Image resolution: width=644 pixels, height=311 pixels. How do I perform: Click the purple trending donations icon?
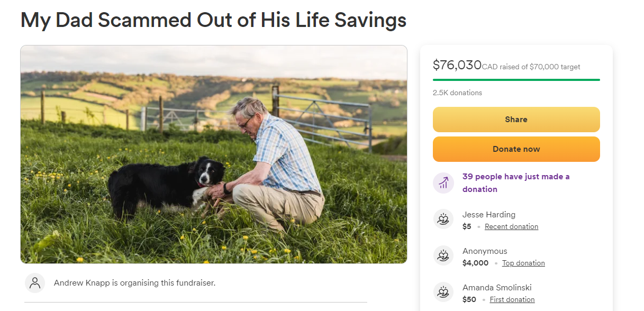tap(443, 183)
